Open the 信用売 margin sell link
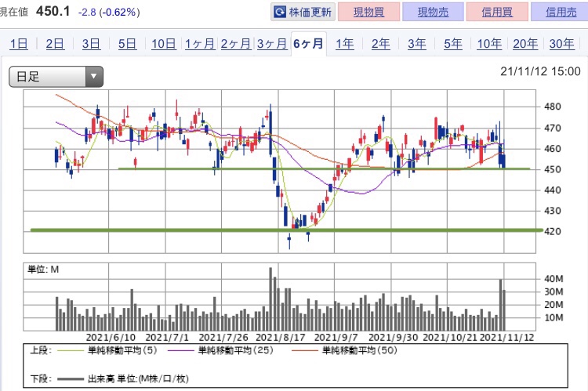588x391 pixels. point(561,12)
